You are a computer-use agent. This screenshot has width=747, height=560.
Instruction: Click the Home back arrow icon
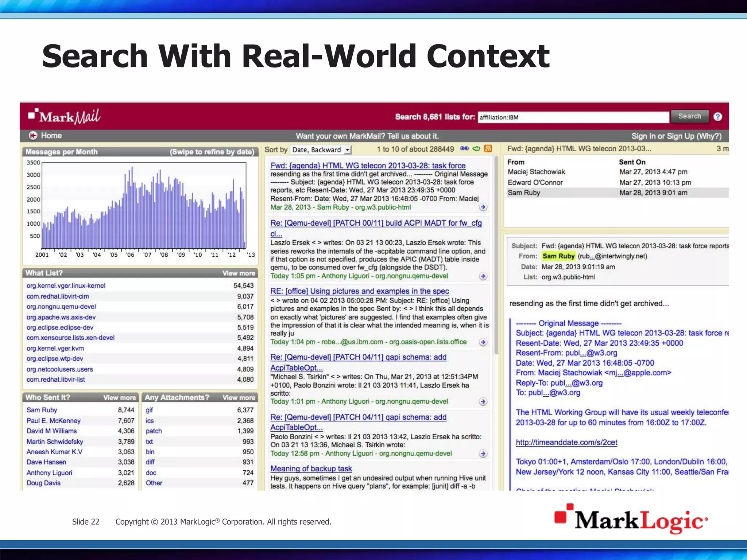pos(33,136)
